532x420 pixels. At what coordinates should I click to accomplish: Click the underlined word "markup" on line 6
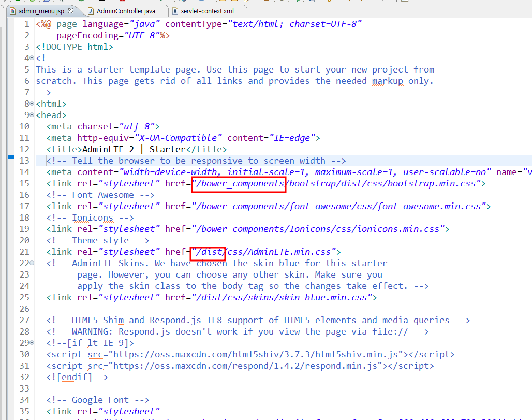pos(388,81)
